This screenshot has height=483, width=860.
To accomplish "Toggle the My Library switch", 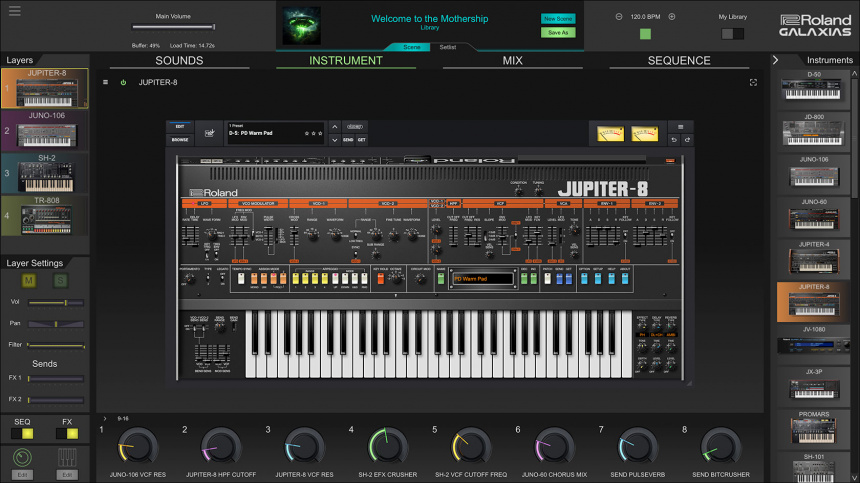I will (x=732, y=34).
